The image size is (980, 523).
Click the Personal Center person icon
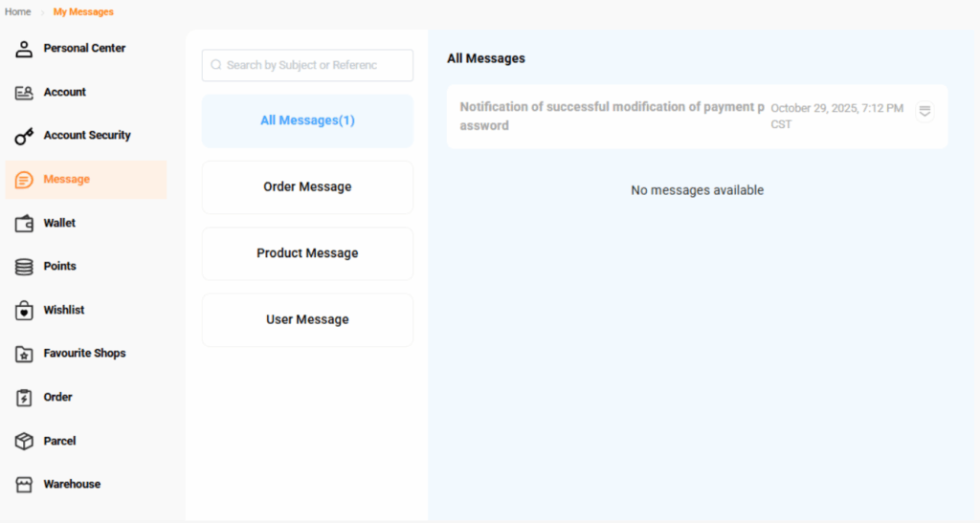pyautogui.click(x=25, y=49)
